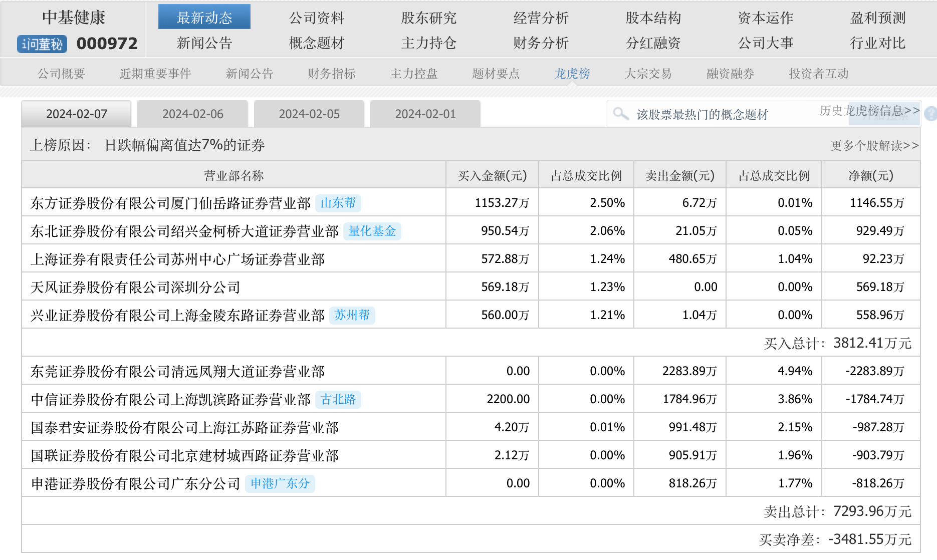The image size is (937, 560).
Task: Open the 最新动态 main menu tab
Action: click(x=204, y=18)
